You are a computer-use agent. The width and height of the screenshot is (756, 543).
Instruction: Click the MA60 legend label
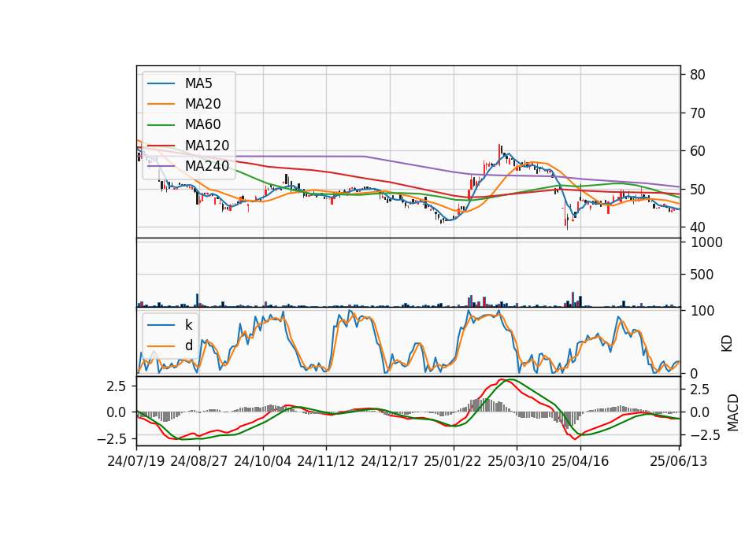(x=203, y=125)
